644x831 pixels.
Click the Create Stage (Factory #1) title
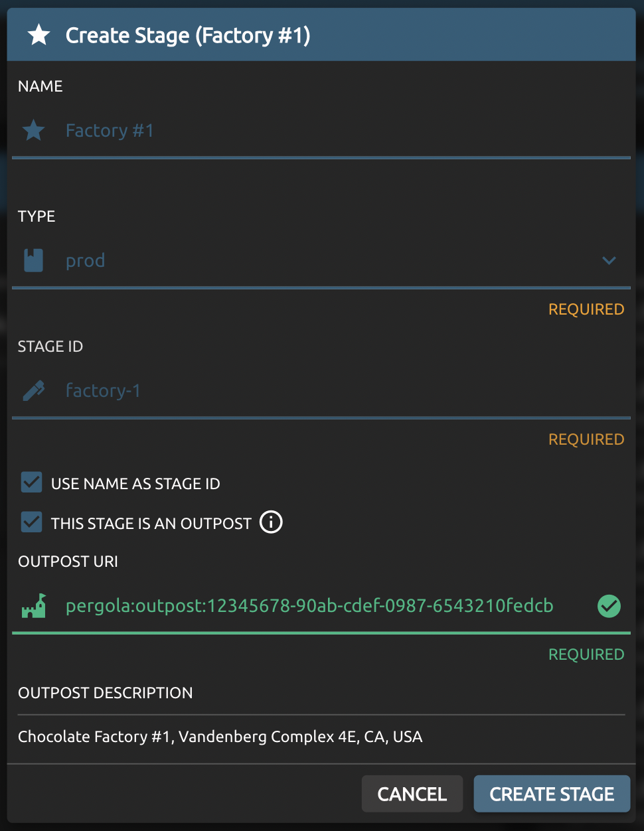(188, 35)
